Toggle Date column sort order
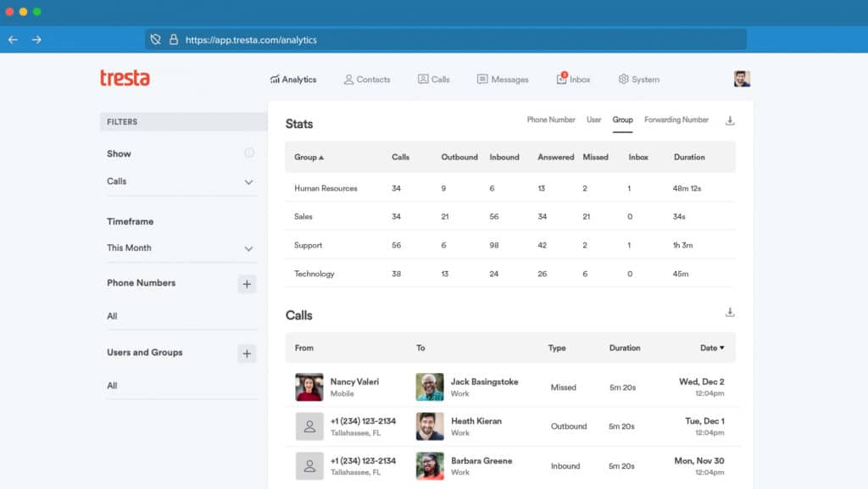This screenshot has height=489, width=868. click(712, 348)
